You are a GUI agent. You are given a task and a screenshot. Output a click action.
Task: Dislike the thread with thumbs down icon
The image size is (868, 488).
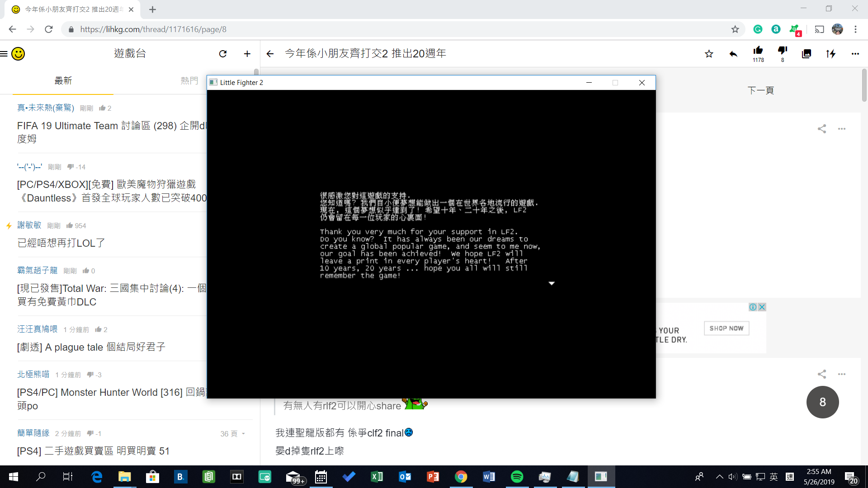point(783,54)
